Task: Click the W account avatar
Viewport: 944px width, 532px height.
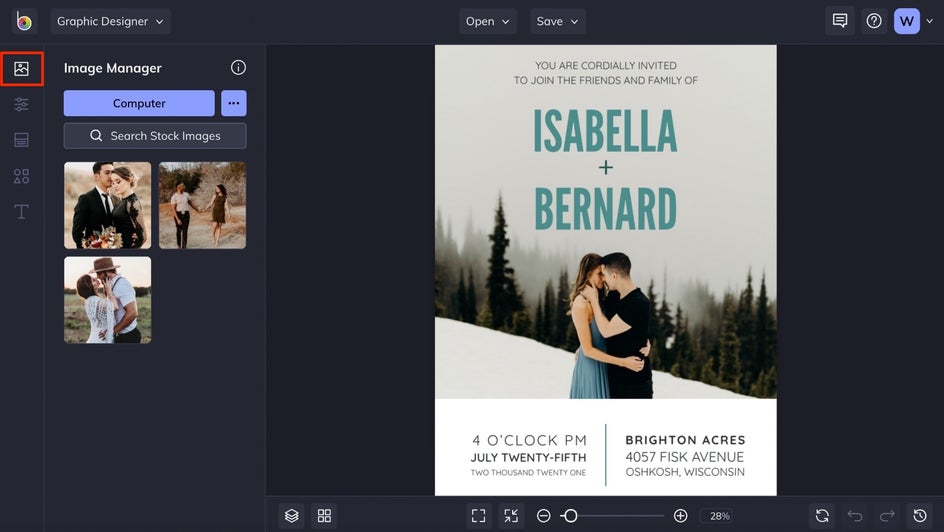Action: point(907,21)
